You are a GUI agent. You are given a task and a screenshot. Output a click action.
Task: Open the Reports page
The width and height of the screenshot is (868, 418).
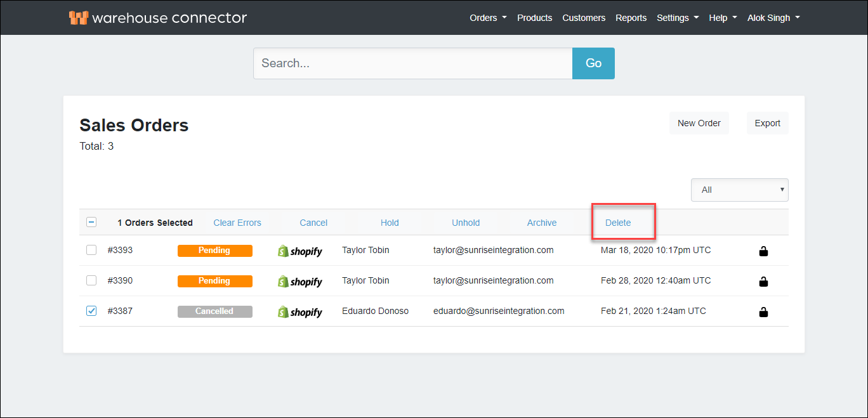pos(631,18)
